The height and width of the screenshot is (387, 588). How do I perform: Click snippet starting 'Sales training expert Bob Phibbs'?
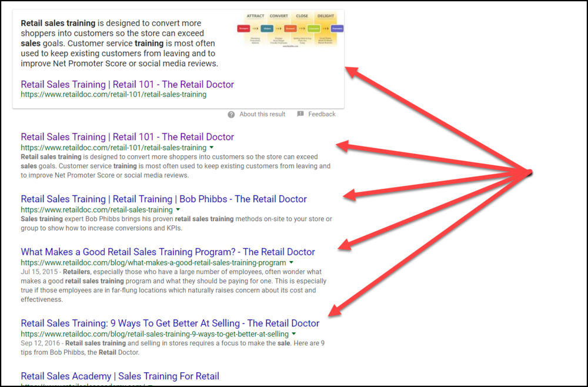pos(176,223)
